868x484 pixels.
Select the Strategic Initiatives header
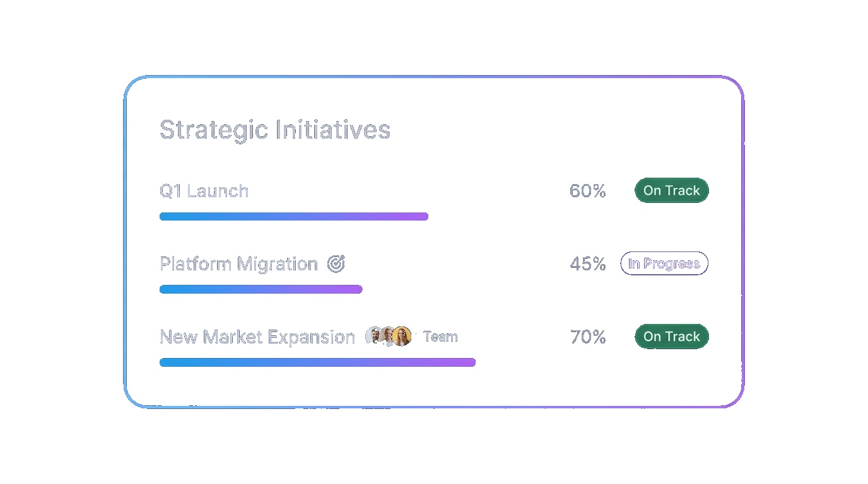point(275,130)
